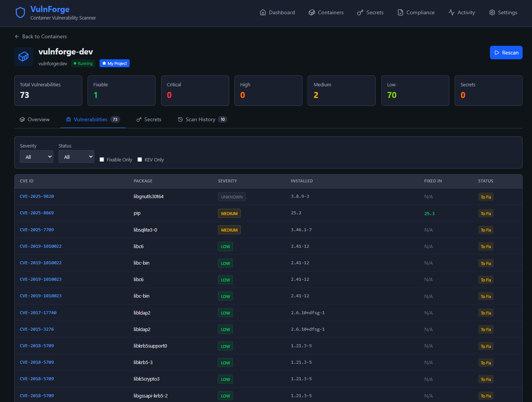
Task: Click the My Project star badge
Action: (115, 63)
